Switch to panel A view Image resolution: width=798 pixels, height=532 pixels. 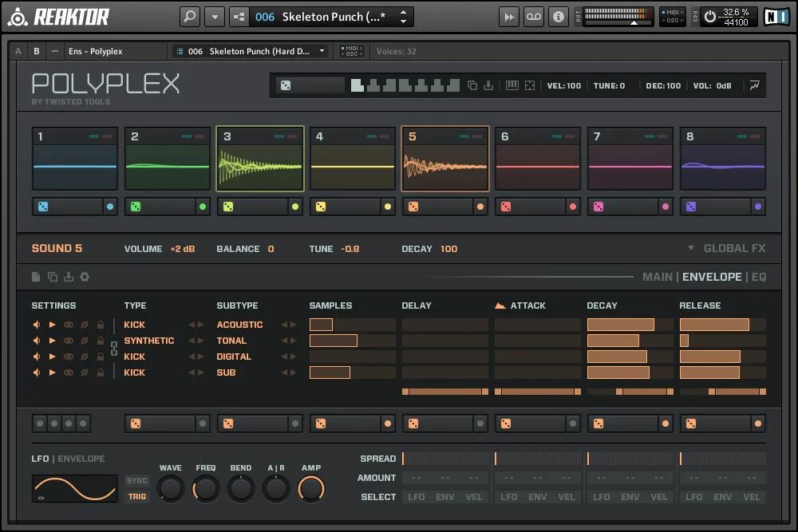click(18, 51)
